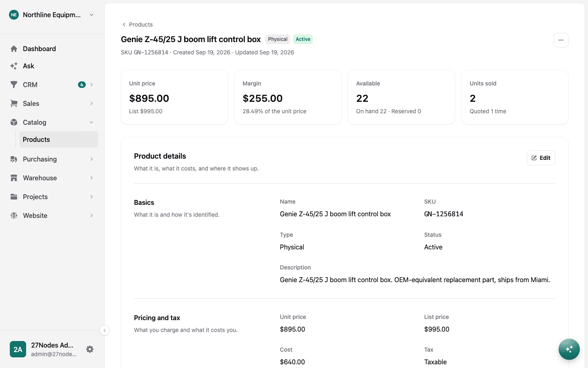
Task: Open the Northline Equipment organization dropdown
Action: (52, 15)
